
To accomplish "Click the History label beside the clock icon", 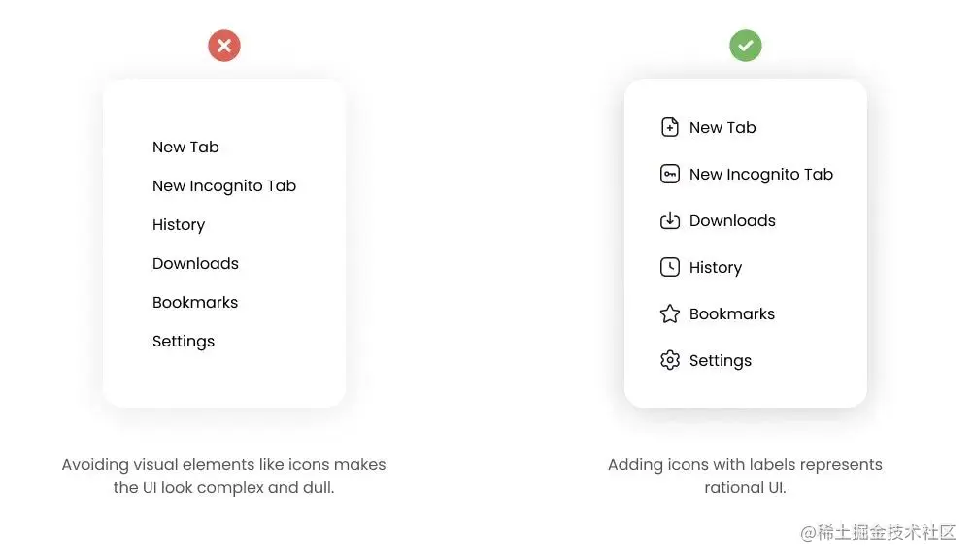I will pos(716,268).
